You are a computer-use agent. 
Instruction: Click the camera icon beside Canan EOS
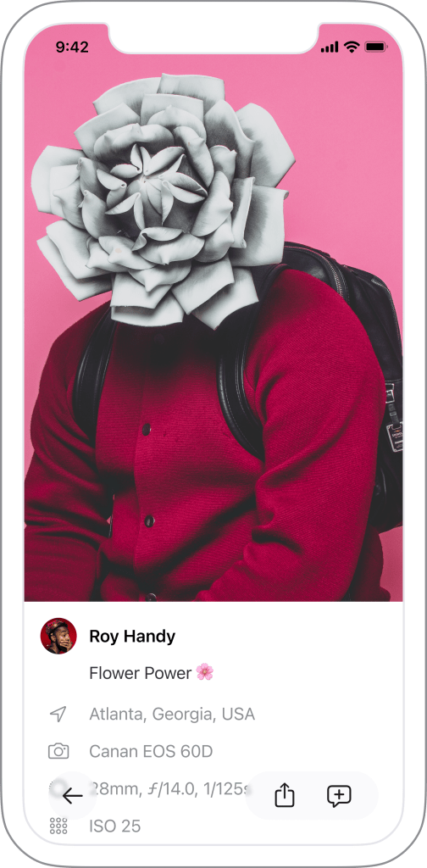58,751
